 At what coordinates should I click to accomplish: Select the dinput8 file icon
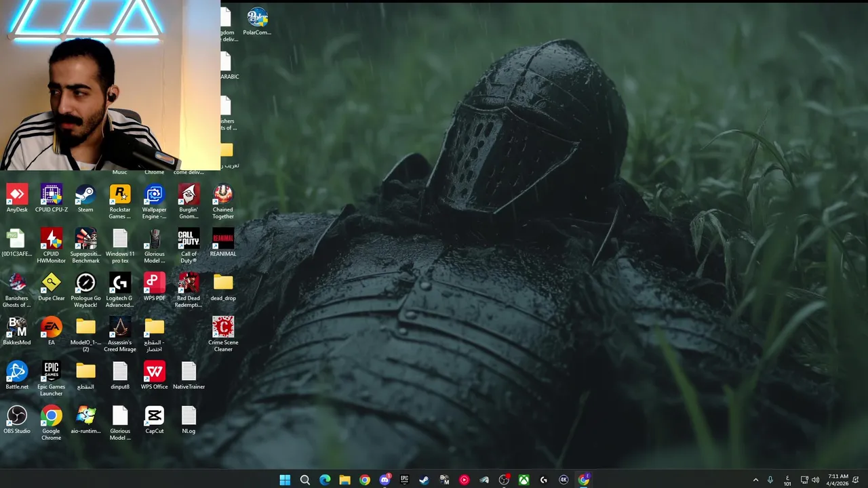(x=120, y=375)
